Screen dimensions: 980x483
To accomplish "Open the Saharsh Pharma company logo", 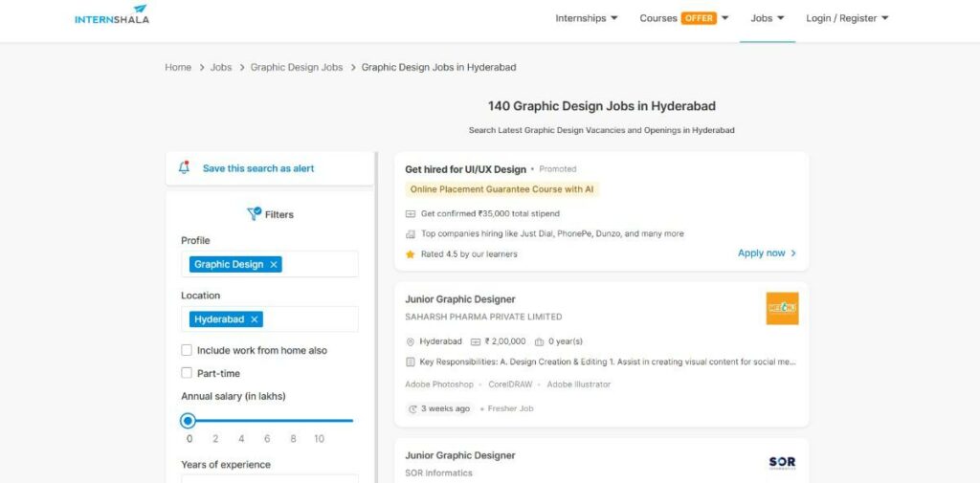I will point(782,309).
